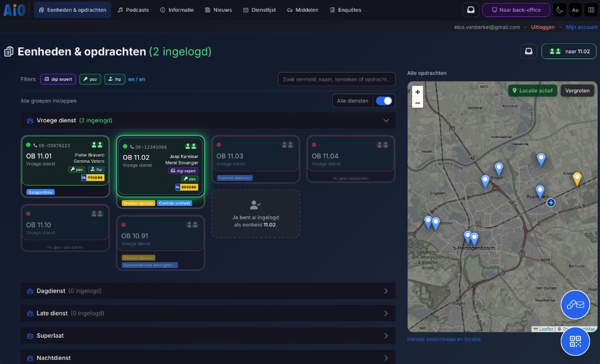The width and height of the screenshot is (600, 364).
Task: Toggle the digi expert filter chip
Action: click(57, 79)
